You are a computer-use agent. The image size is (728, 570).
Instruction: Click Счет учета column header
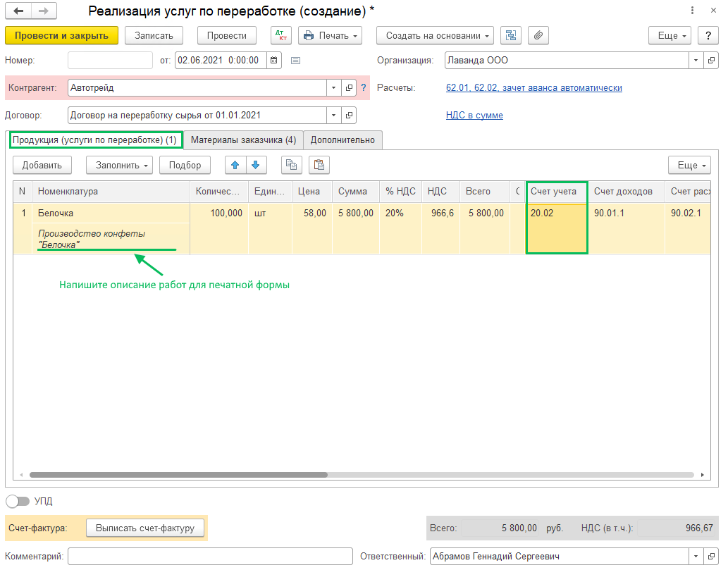pyautogui.click(x=557, y=191)
